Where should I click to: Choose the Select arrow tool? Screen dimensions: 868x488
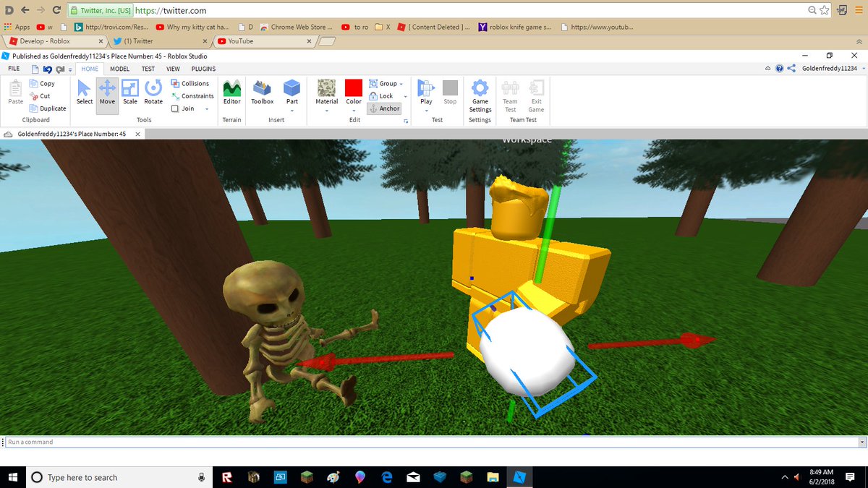pos(85,93)
